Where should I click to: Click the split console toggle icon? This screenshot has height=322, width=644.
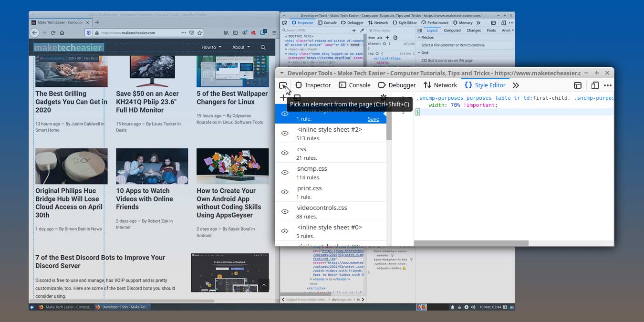pos(578,85)
